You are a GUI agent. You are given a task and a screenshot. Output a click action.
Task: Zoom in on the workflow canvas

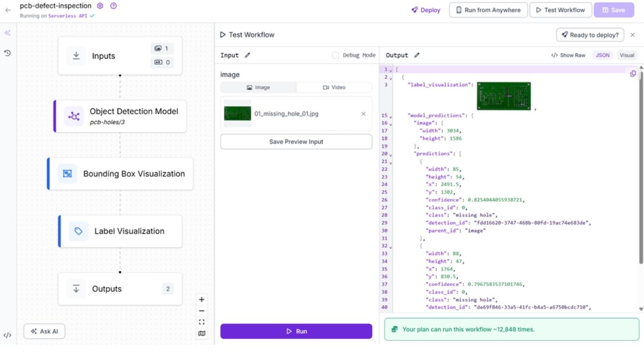click(x=202, y=300)
